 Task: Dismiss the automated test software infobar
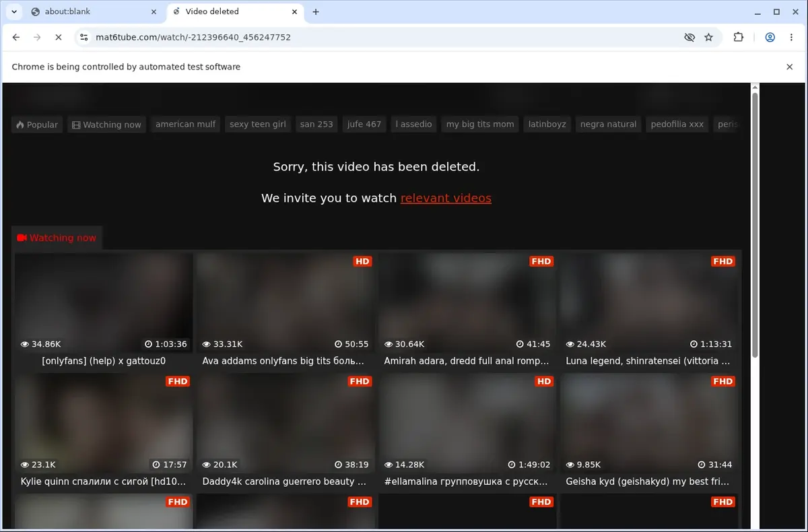(x=790, y=67)
